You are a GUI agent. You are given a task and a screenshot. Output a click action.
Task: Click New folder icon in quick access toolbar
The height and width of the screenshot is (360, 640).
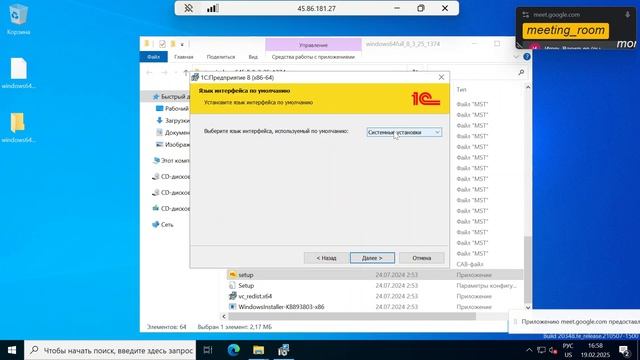173,44
